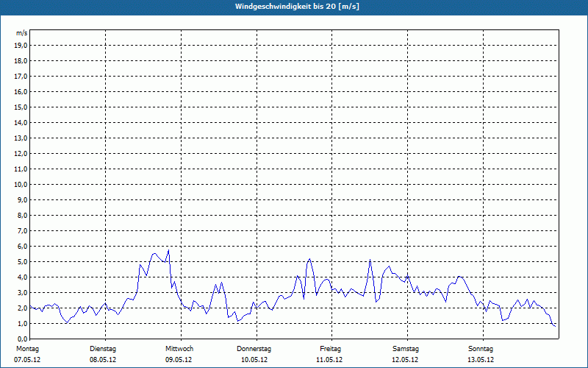588x368 pixels.
Task: Select the 0,0 axis label
Action: click(23, 339)
